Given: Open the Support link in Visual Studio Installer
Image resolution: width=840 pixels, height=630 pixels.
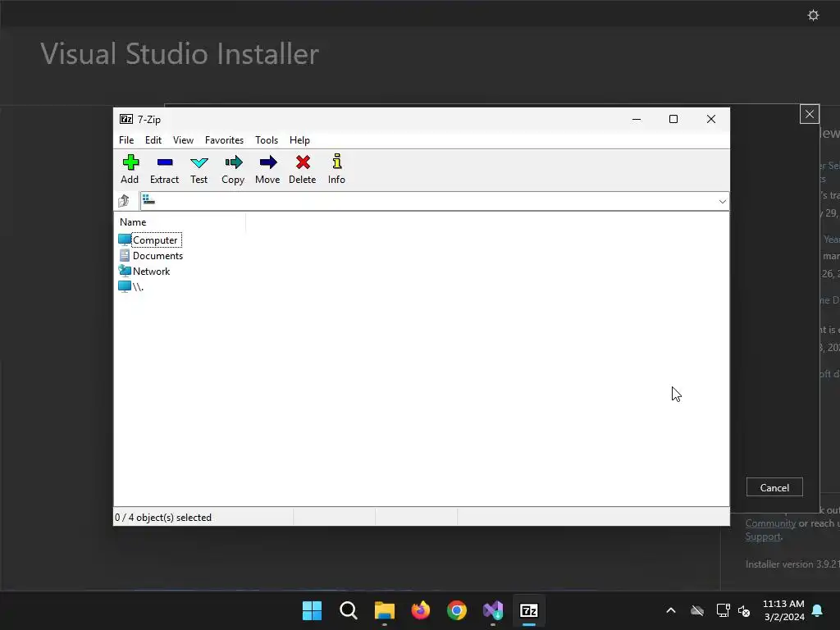Looking at the screenshot, I should pos(763,536).
